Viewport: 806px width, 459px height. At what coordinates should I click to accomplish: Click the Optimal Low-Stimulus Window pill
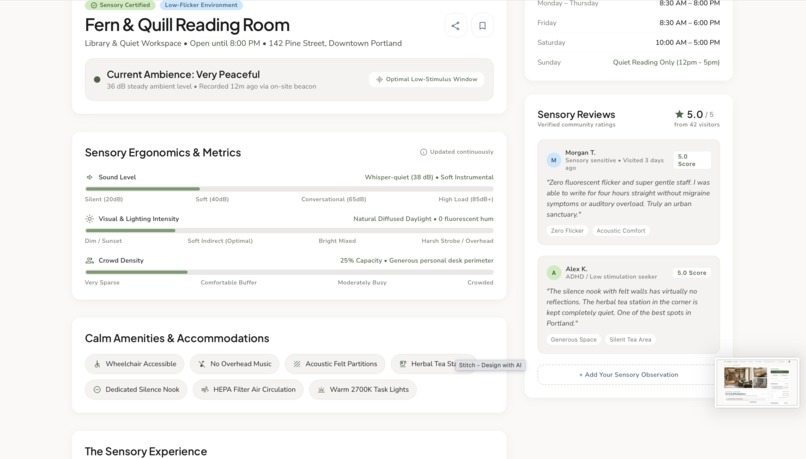pos(427,79)
